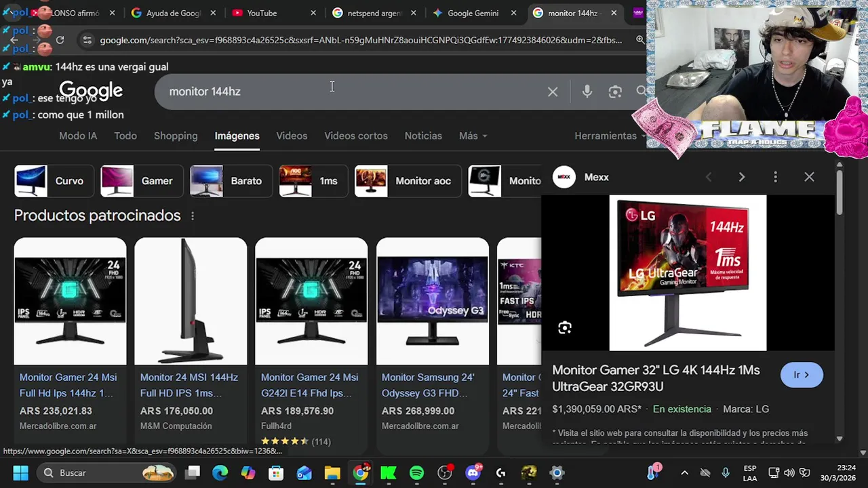Open Kick app from the taskbar
868x488 pixels.
coord(389,472)
